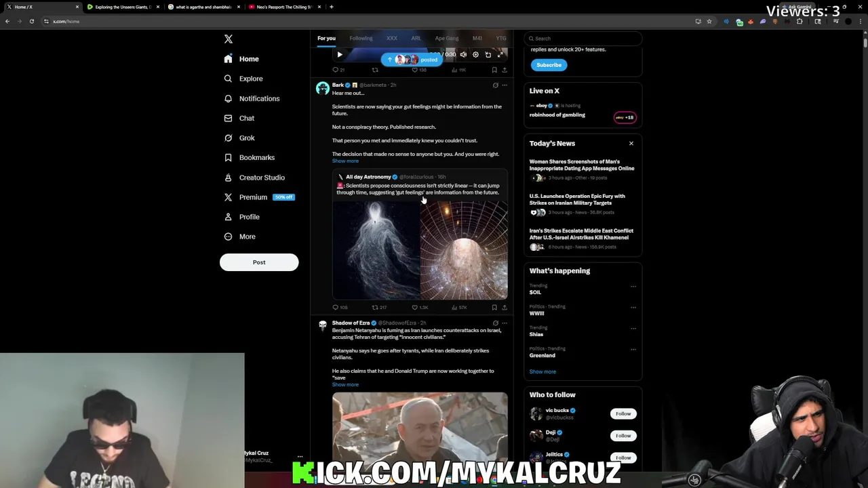This screenshot has width=868, height=488.
Task: Enter video fullscreen mode
Action: coord(500,55)
